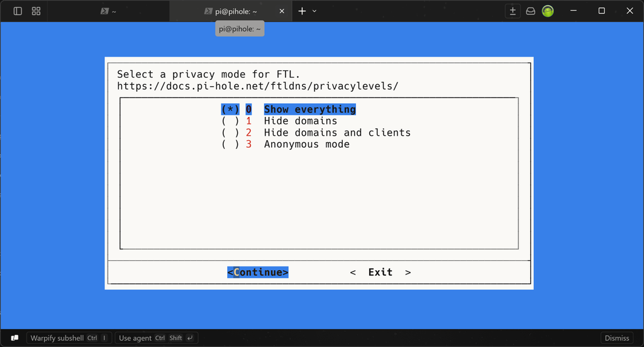Screen dimensions: 644x347
Task: Click the Continue button
Action: coord(258,272)
